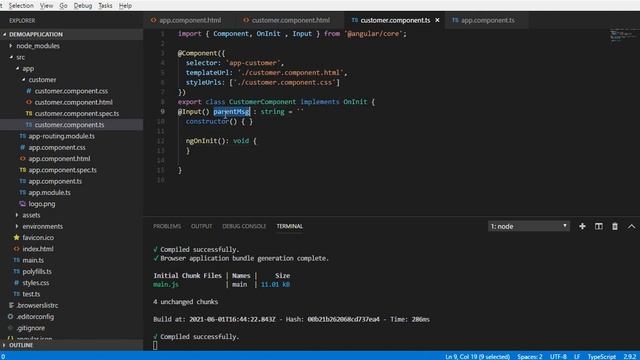
Task: Click main.js in terminal output
Action: (x=166, y=284)
